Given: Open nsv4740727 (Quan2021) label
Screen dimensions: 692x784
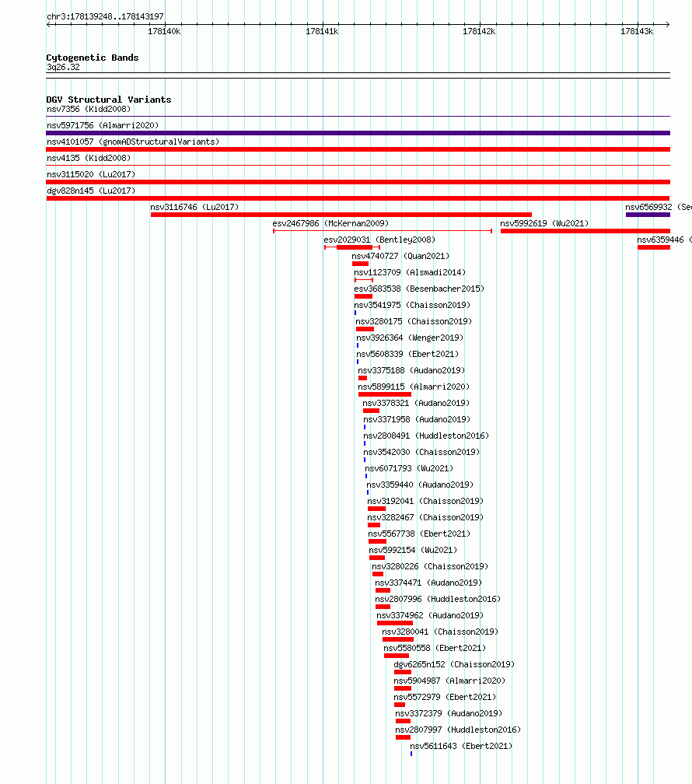Looking at the screenshot, I should click(400, 256).
